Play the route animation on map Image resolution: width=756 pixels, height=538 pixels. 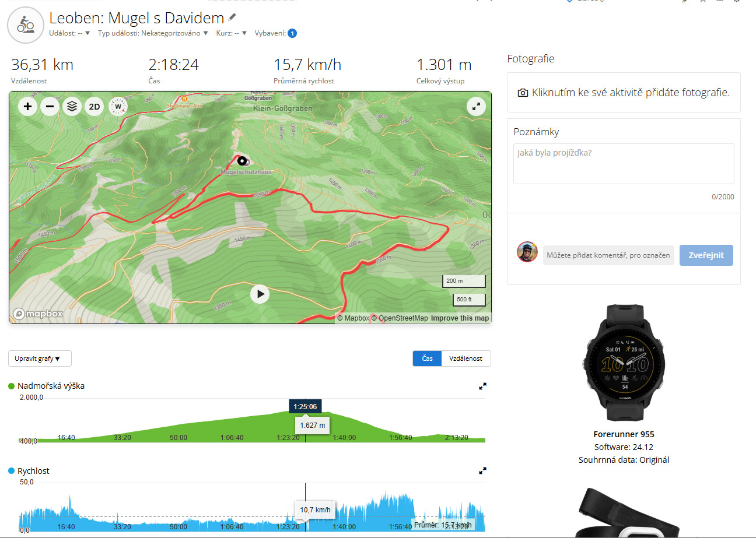pyautogui.click(x=260, y=294)
